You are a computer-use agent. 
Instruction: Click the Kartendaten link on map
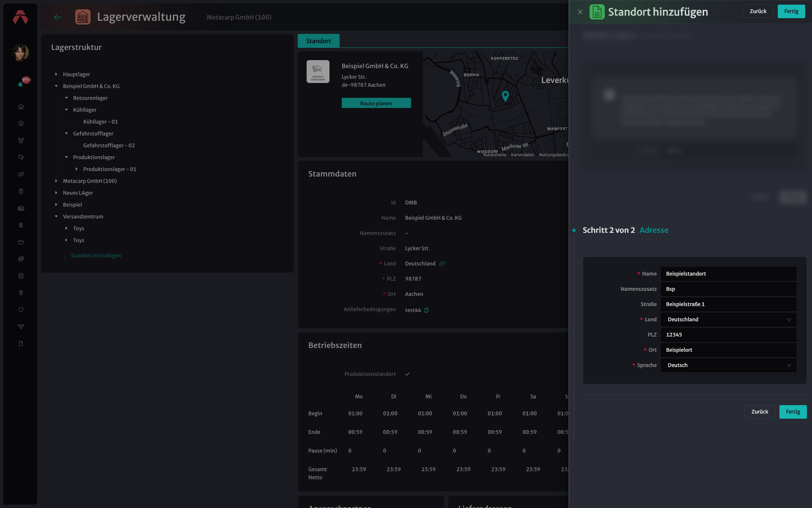coord(522,155)
